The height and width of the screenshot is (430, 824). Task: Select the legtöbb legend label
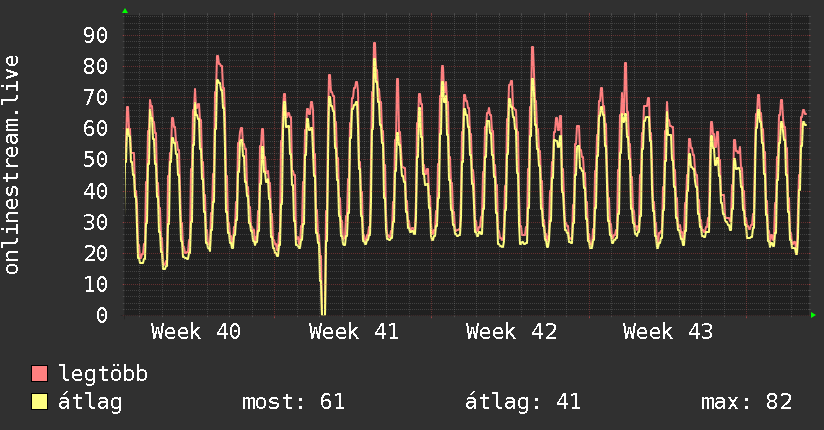point(103,374)
